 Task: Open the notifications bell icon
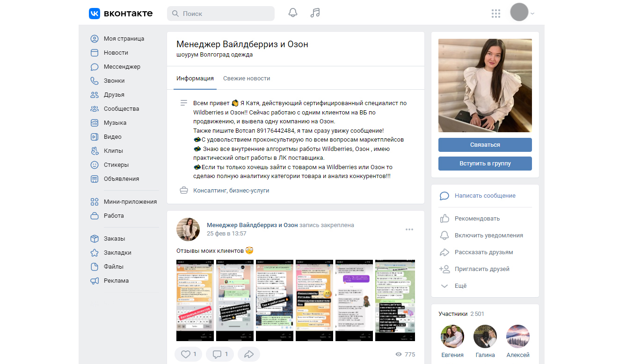(293, 13)
